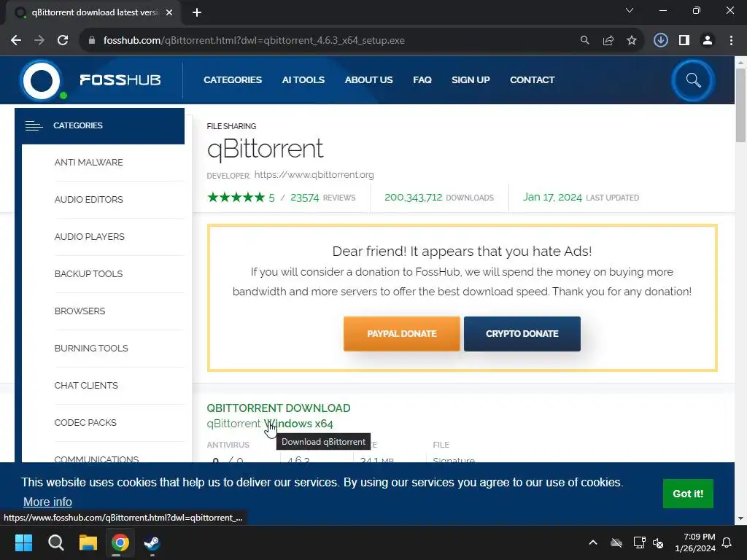Open the FossHub site search circle
747x560 pixels.
pos(693,80)
